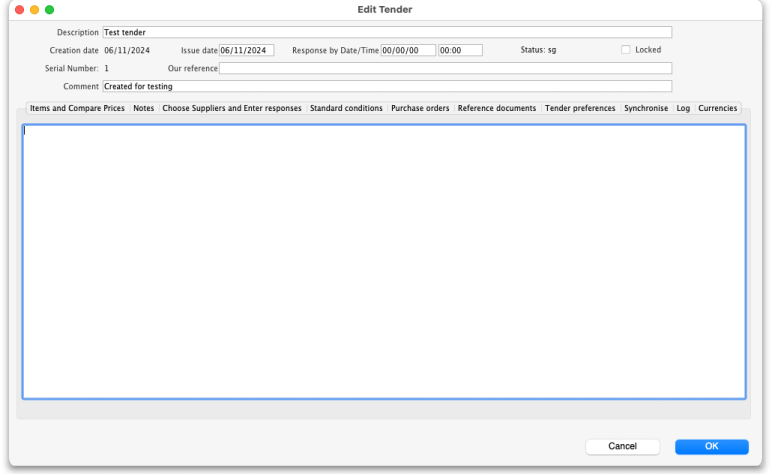The height and width of the screenshot is (474, 772).
Task: Switch to Tender preferences tab
Action: tap(580, 108)
